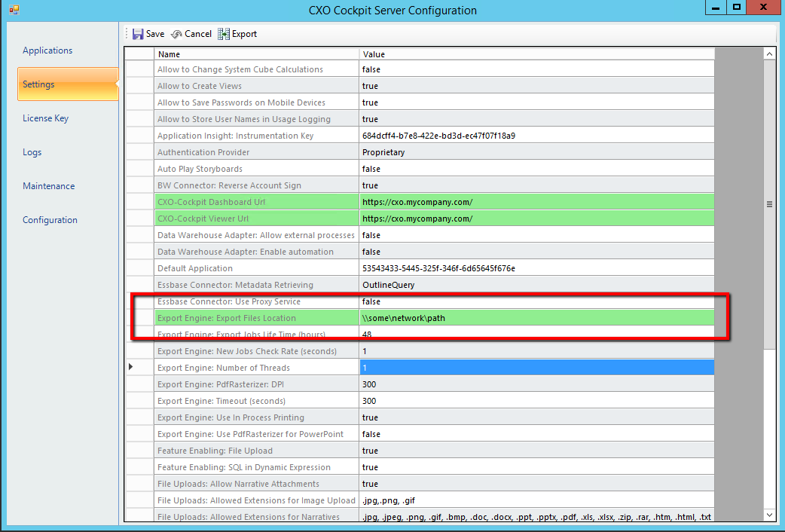Select the Auto Play Storyboards name cell
This screenshot has width=785, height=532.
[256, 169]
